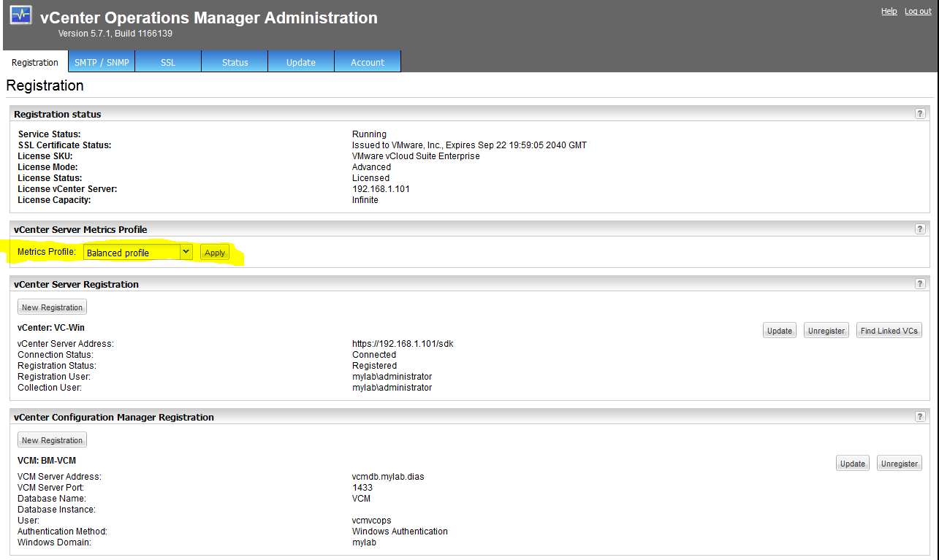
Task: Click the License Status value Licensed
Action: [370, 178]
